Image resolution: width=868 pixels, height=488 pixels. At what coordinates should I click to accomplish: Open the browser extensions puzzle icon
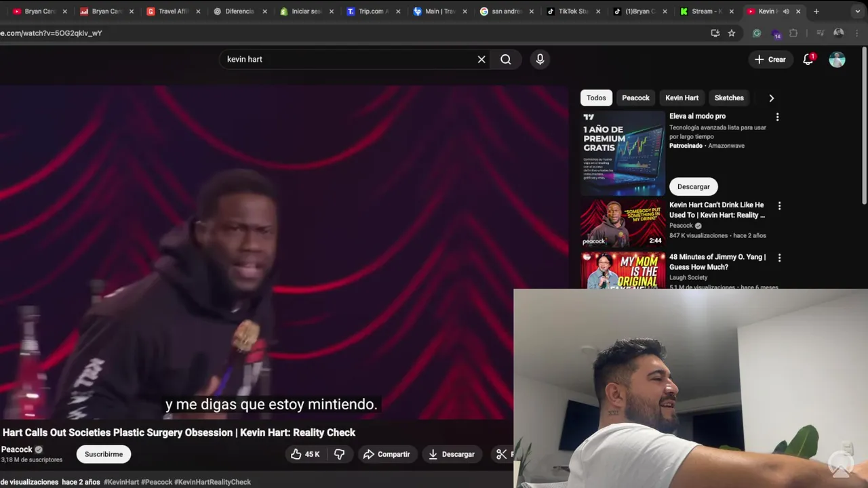(793, 33)
